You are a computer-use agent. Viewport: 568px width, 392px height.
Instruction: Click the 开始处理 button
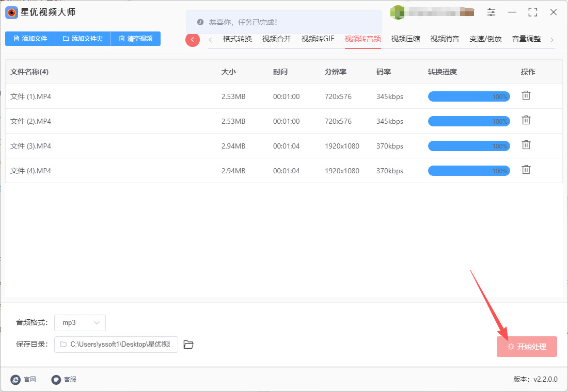click(527, 347)
